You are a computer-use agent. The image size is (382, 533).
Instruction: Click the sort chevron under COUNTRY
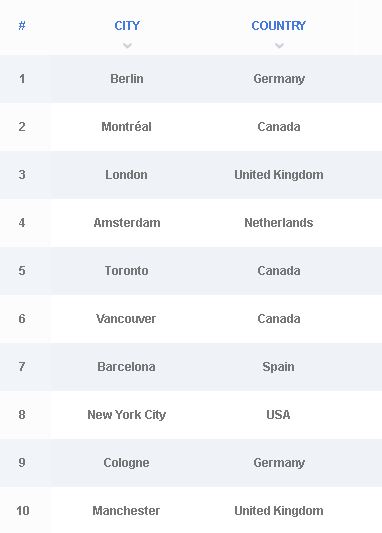pos(279,45)
